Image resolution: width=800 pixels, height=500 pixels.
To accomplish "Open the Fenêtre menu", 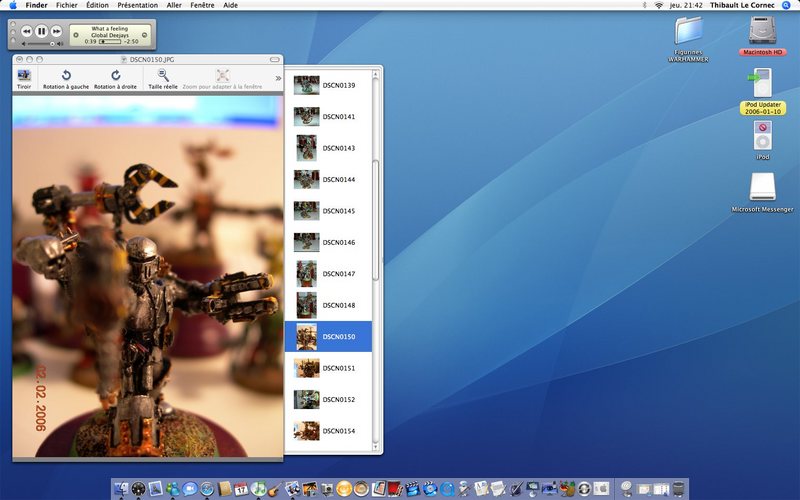I will (x=202, y=5).
